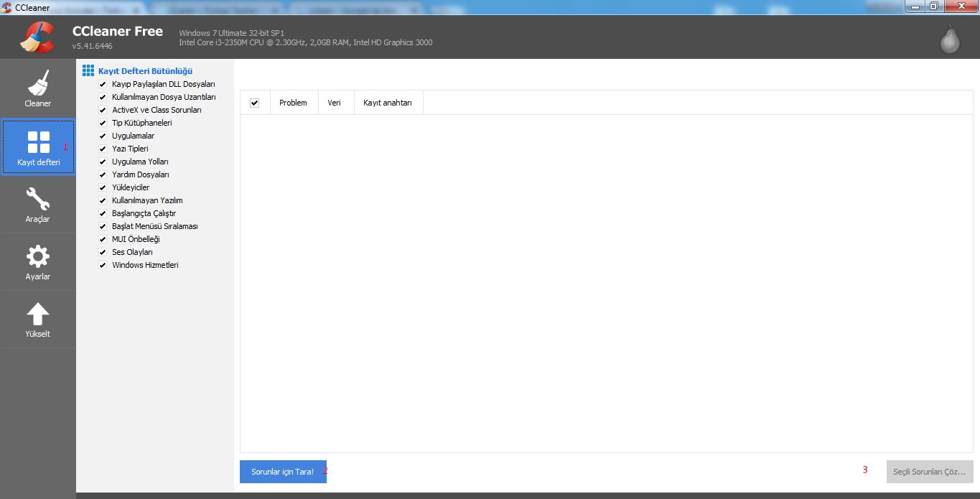Click the Kayıt anahtarı column header
This screenshot has width=980, height=499.
coord(388,103)
